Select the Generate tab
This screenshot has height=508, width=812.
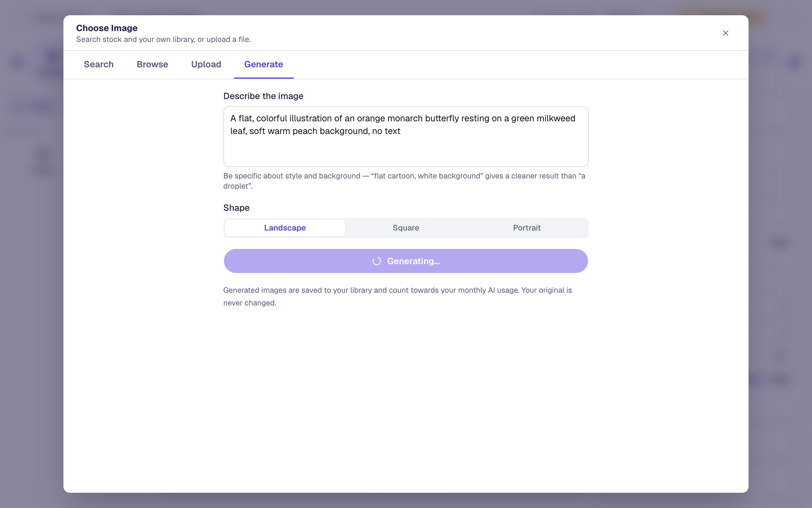[x=264, y=64]
